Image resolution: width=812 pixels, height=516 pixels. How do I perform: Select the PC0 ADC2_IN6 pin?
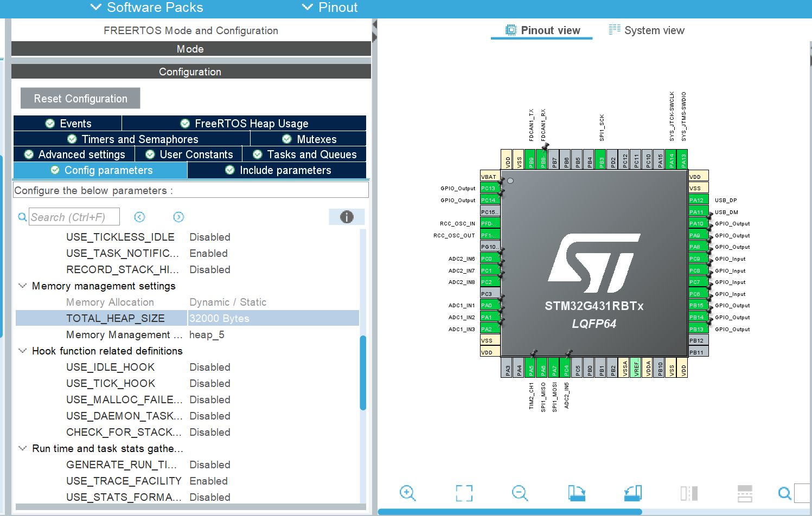490,259
